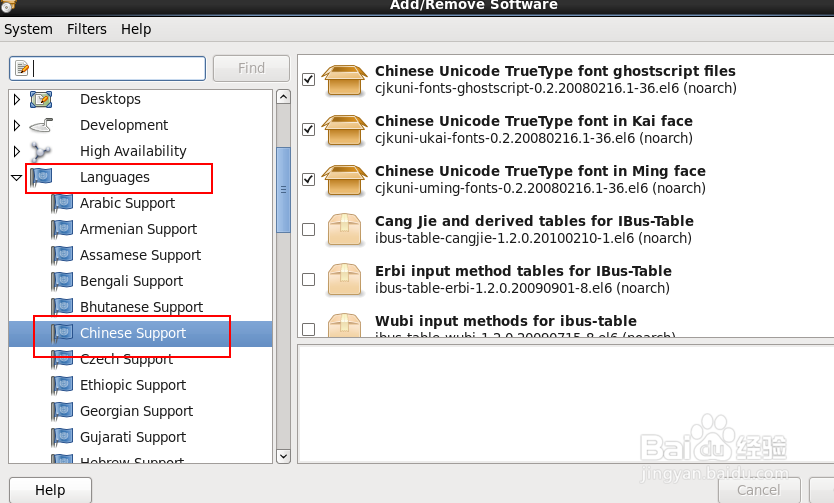The height and width of the screenshot is (503, 834).
Task: Click the edit icon in search field
Action: coord(22,69)
